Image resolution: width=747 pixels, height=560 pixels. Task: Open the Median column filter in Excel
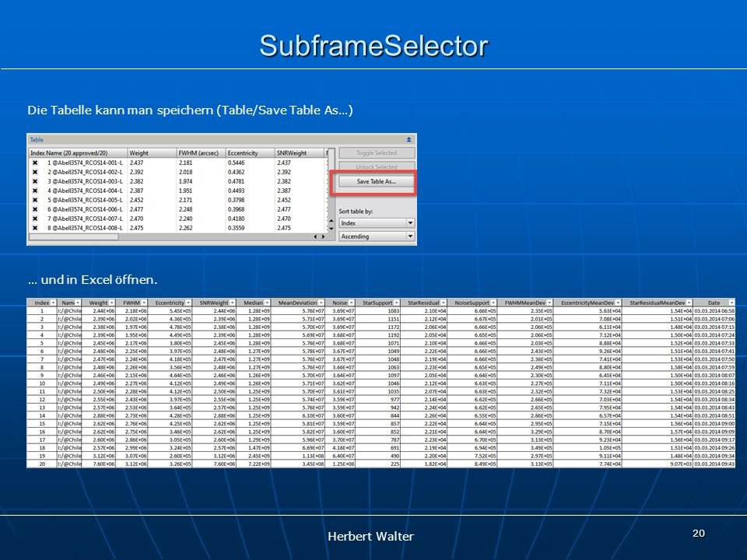tap(267, 303)
